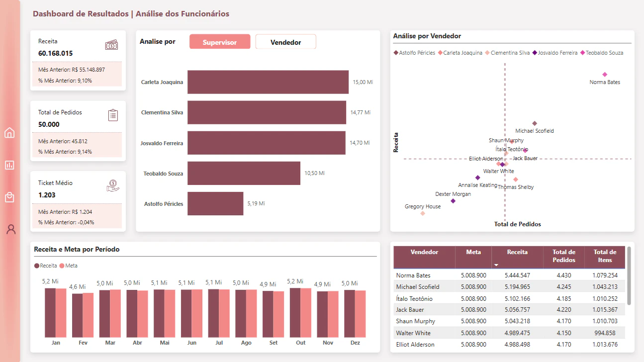Screen dimensions: 644x362
Task: Click the sort arrow under Receita column
Action: [496, 265]
